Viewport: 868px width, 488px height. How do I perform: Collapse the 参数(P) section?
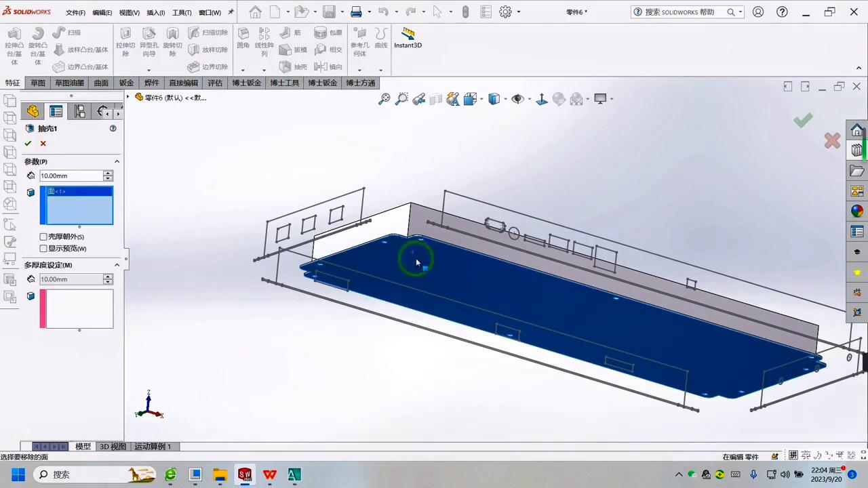pos(117,161)
